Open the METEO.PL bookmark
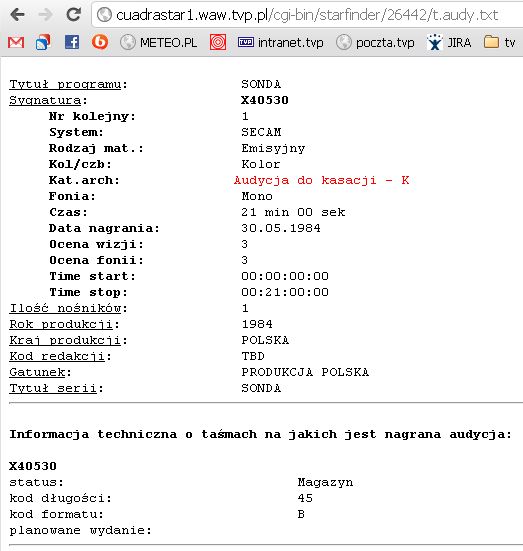Viewport: 523px width, 551px height. [x=158, y=43]
